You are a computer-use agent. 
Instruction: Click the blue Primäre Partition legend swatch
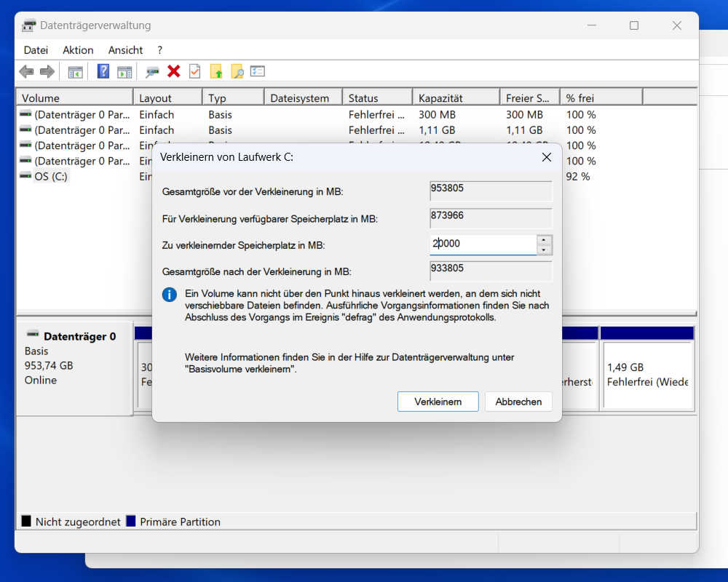[x=131, y=521]
